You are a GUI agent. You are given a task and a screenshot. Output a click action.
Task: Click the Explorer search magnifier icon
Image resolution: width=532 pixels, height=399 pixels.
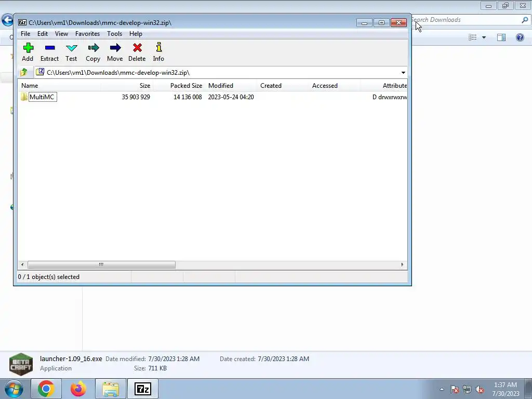(x=525, y=20)
